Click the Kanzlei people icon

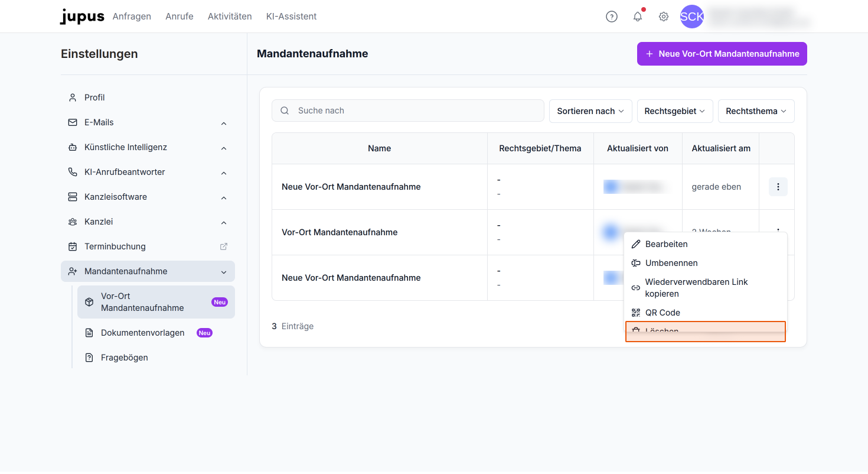(73, 222)
